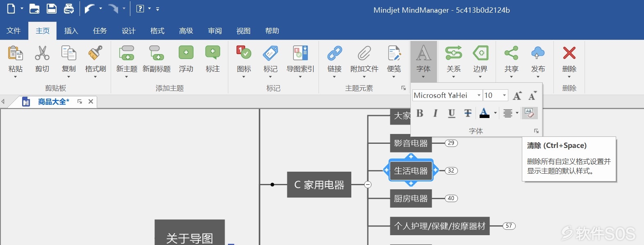Switch to the 插入 ribbon tab
Viewport: 644px width, 245px height.
(71, 31)
